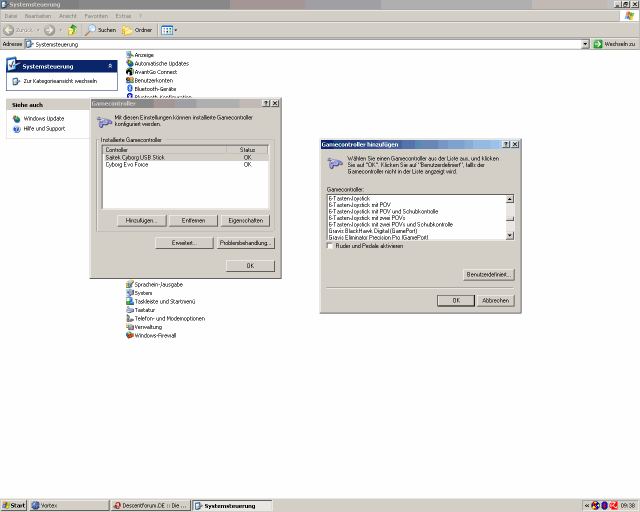Open Bluetooth-Geräte item
The image size is (640, 512).
tap(151, 89)
